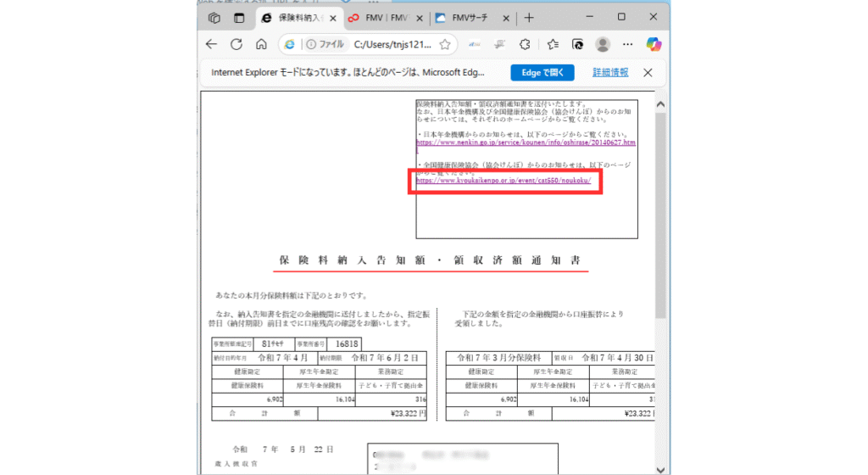This screenshot has height=475, width=868.
Task: Close the FMV | FMV tab
Action: pyautogui.click(x=419, y=19)
